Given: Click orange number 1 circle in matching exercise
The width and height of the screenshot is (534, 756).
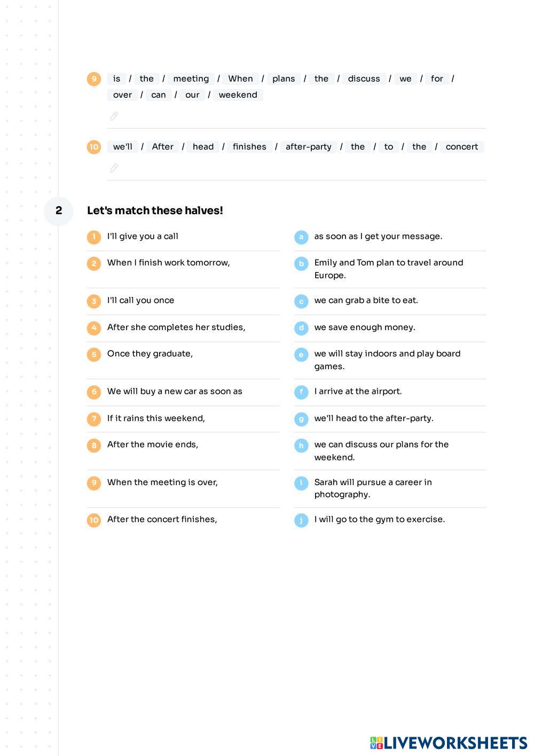Looking at the screenshot, I should (94, 237).
